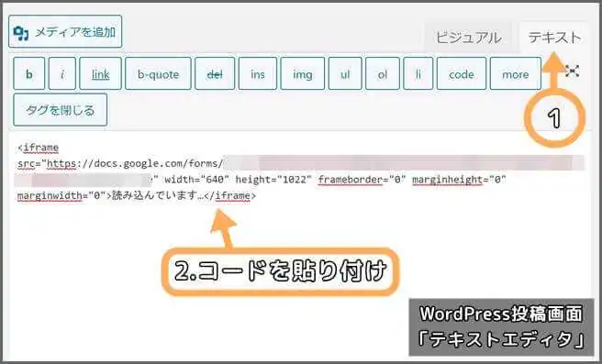Insert list item with li button
Screen dimensions: 602x364
click(x=418, y=73)
